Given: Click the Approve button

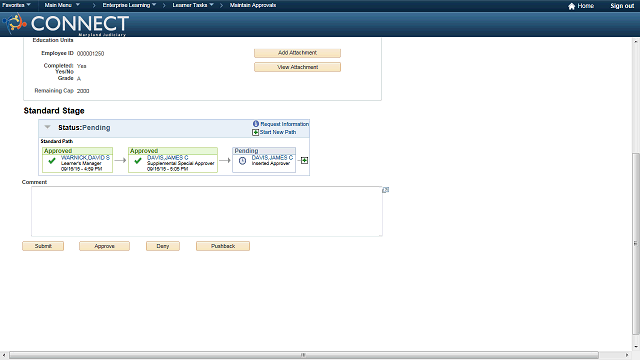Looking at the screenshot, I should pyautogui.click(x=104, y=246).
